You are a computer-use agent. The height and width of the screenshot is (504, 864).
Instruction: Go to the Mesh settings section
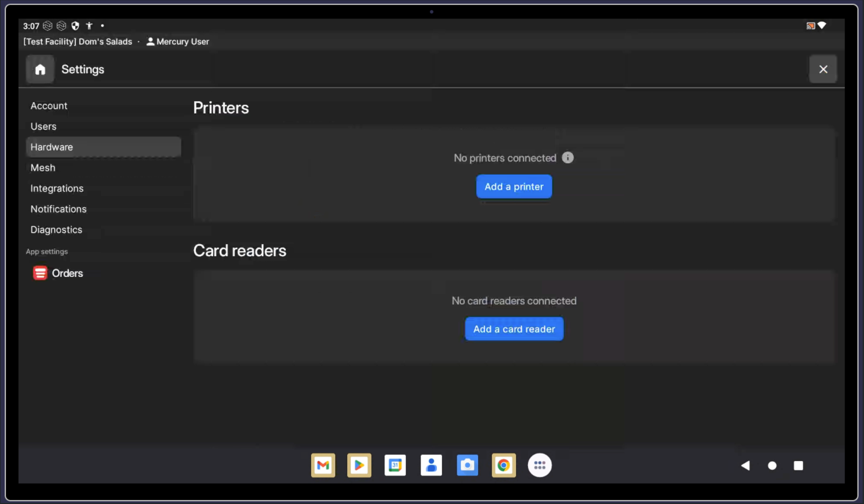point(43,168)
